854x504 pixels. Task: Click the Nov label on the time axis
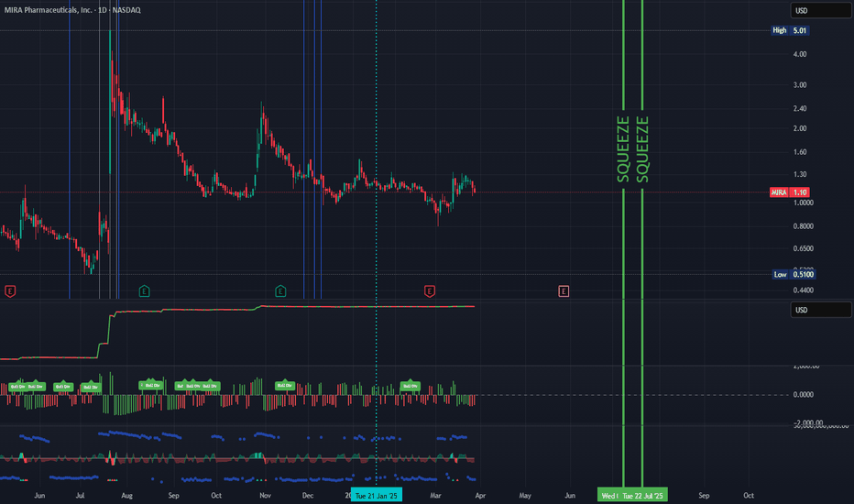(265, 495)
